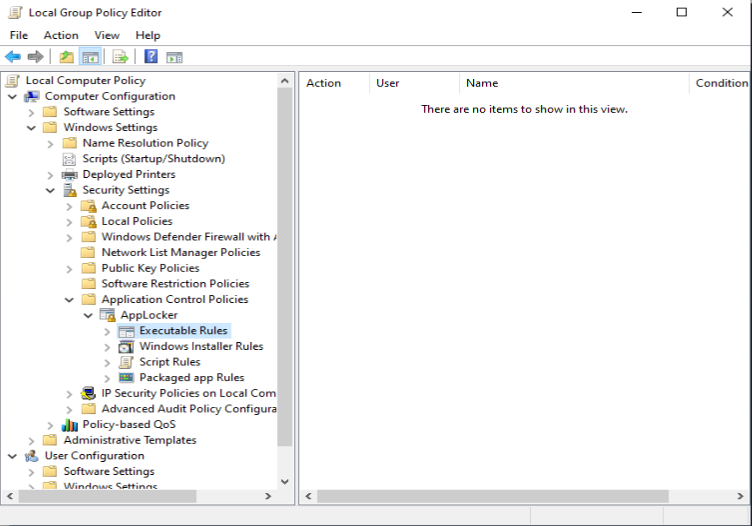
Task: Select Packaged app Rules
Action: click(x=192, y=378)
